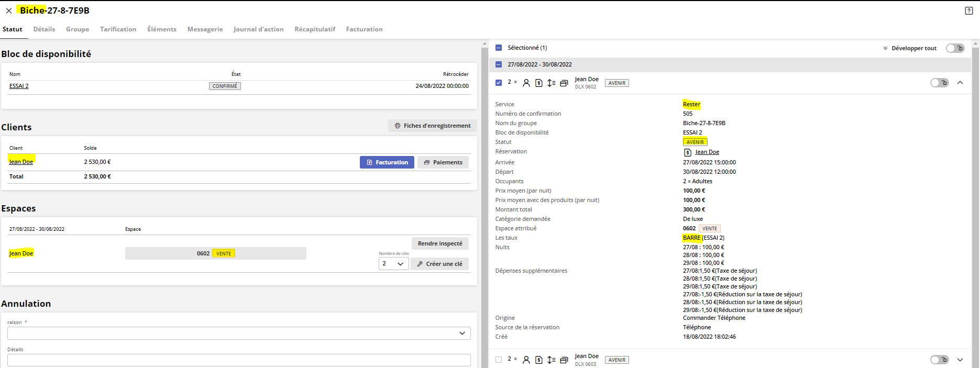Click the help icon at top right

pos(968,10)
